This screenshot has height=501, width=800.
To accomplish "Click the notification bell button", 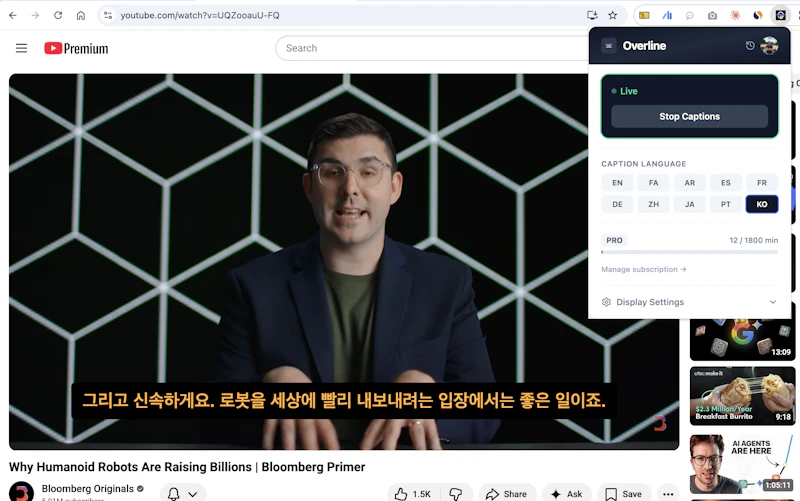I will pyautogui.click(x=173, y=493).
